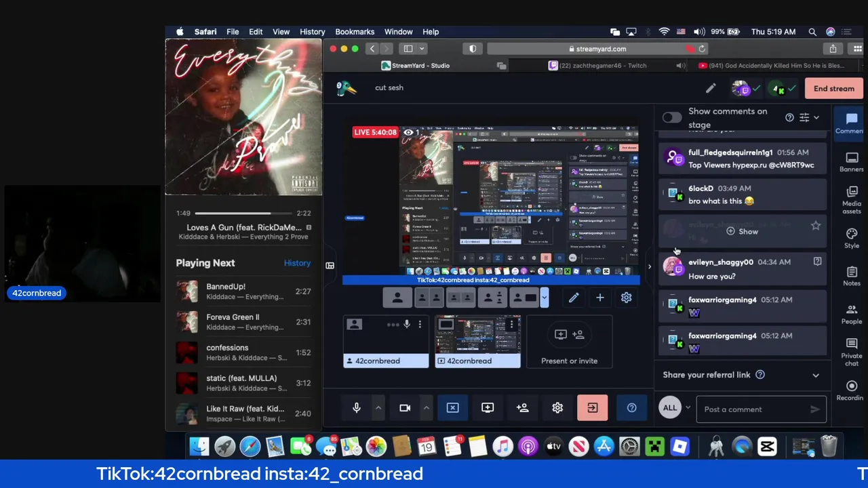Play BannedUp! from Playing Next list
This screenshot has height=488, width=868.
[x=243, y=291]
